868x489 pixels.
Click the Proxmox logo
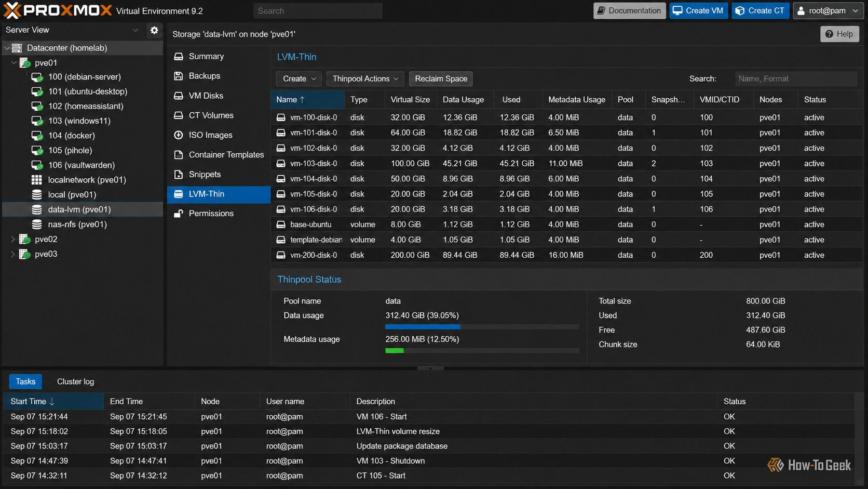tap(58, 10)
